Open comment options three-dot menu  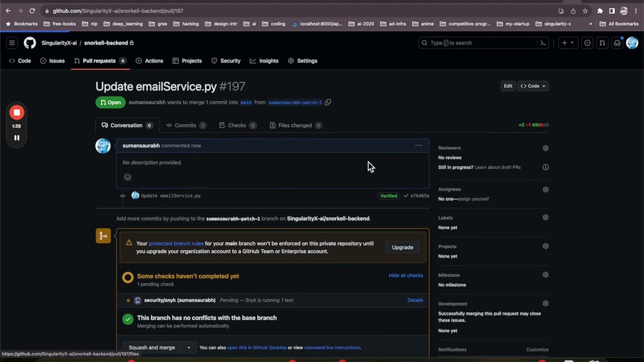point(418,145)
